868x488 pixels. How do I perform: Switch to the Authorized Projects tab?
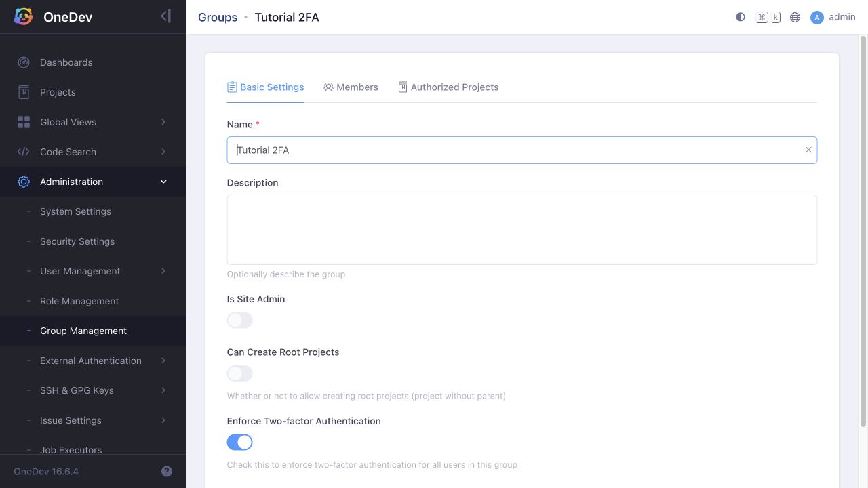point(448,87)
